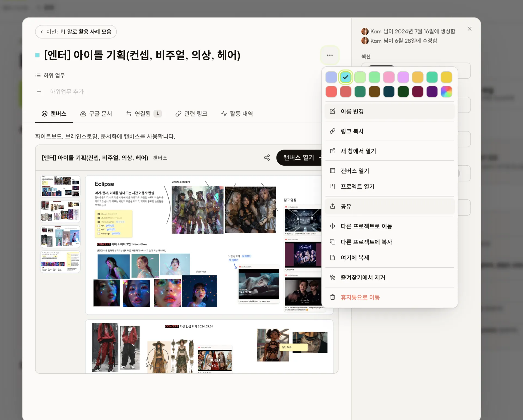Select 공유 menu item
The height and width of the screenshot is (420, 523).
point(390,206)
